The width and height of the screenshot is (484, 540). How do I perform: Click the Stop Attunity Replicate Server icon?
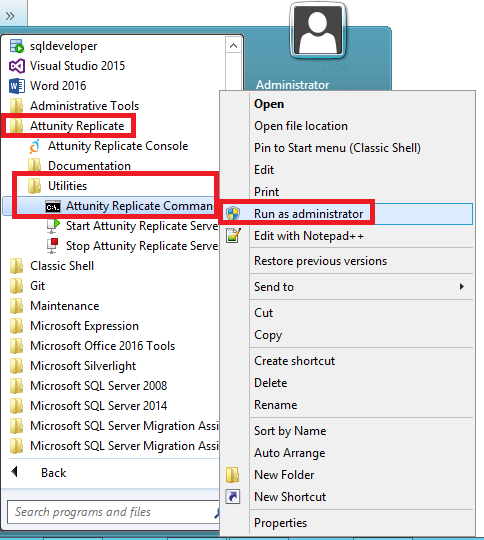pos(53,246)
